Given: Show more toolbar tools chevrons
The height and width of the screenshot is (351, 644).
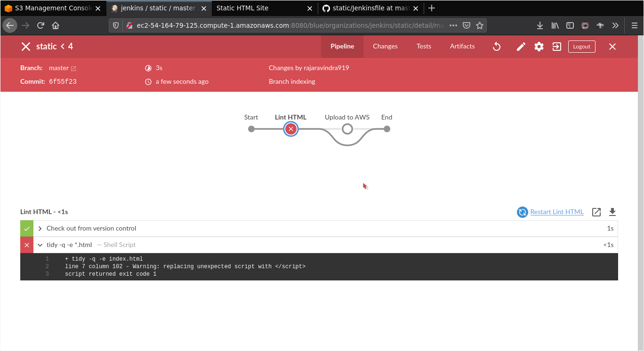Looking at the screenshot, I should click(615, 25).
